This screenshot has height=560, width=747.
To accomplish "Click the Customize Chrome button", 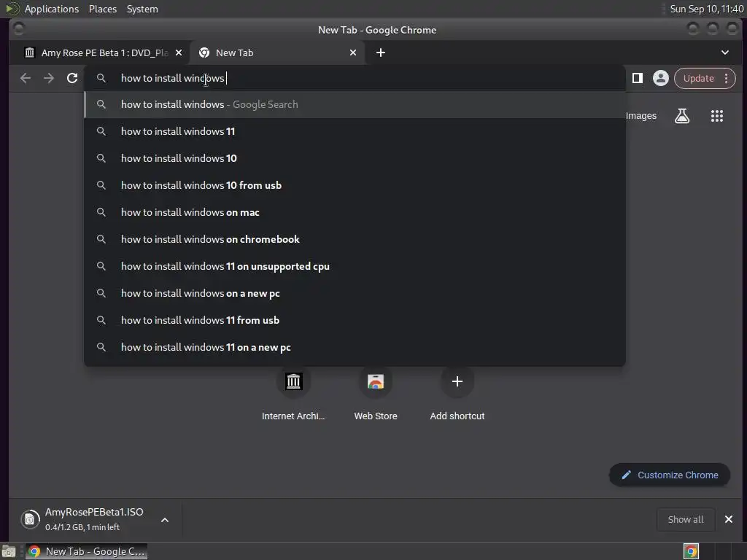I will [x=670, y=475].
